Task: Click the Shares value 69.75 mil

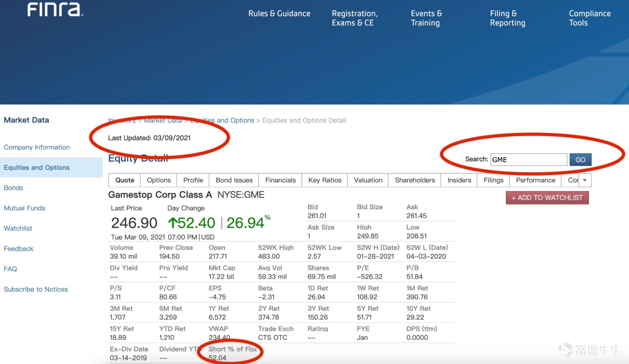Action: [x=322, y=276]
